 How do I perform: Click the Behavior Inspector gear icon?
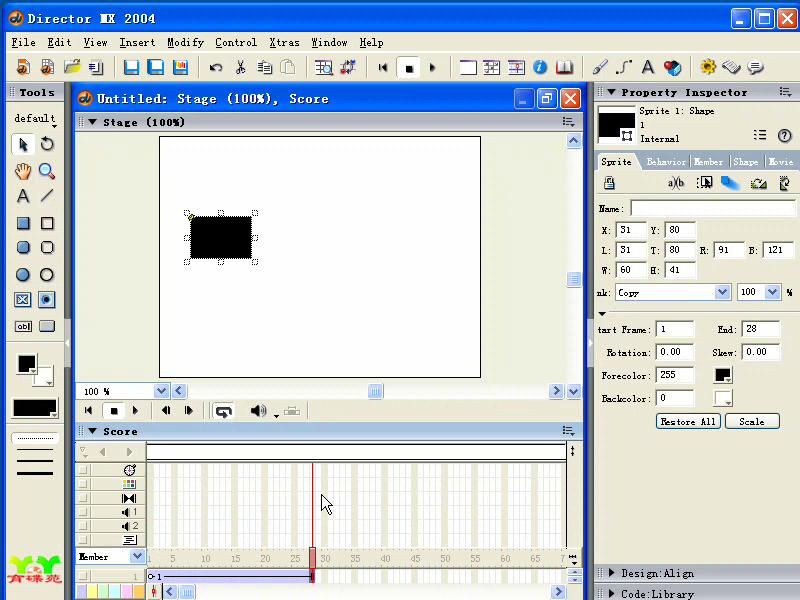[x=708, y=67]
